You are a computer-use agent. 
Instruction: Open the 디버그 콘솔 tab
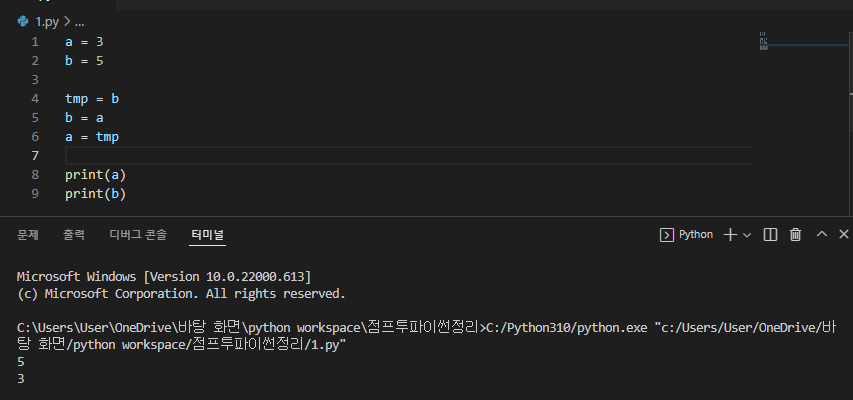[x=138, y=235]
